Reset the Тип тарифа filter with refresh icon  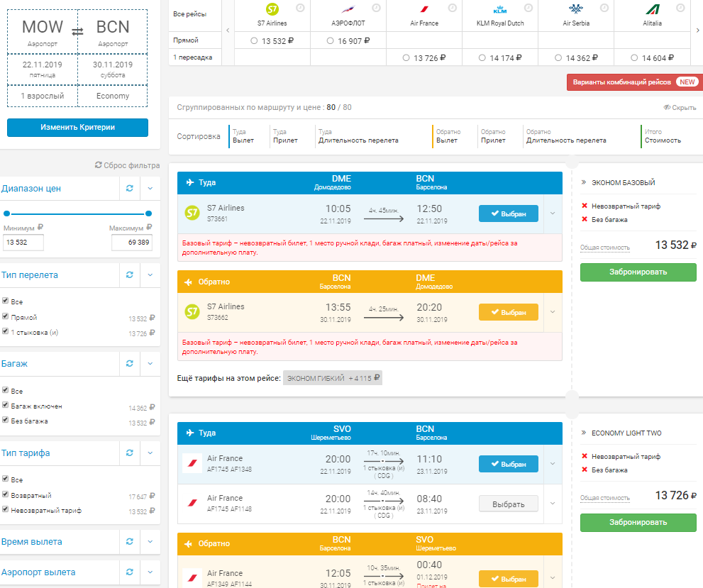[x=130, y=453]
